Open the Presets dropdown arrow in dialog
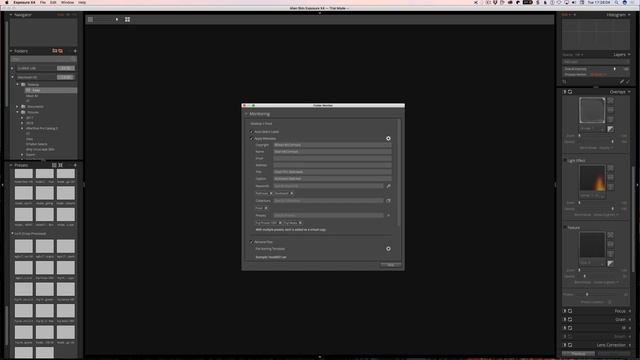The height and width of the screenshot is (360, 640). click(388, 215)
